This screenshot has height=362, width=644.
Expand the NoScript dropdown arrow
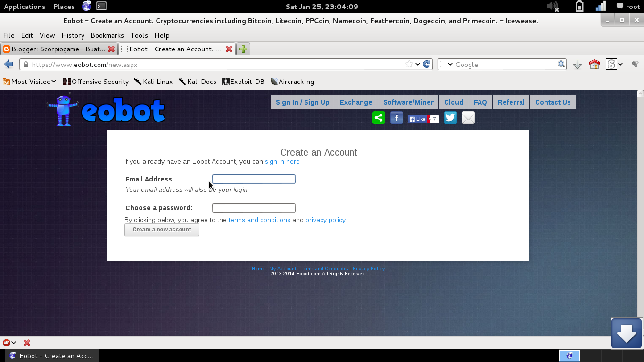point(620,64)
